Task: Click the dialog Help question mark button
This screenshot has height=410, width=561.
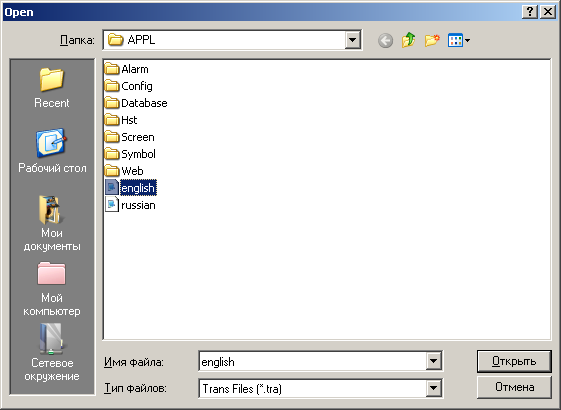Action: (x=530, y=12)
